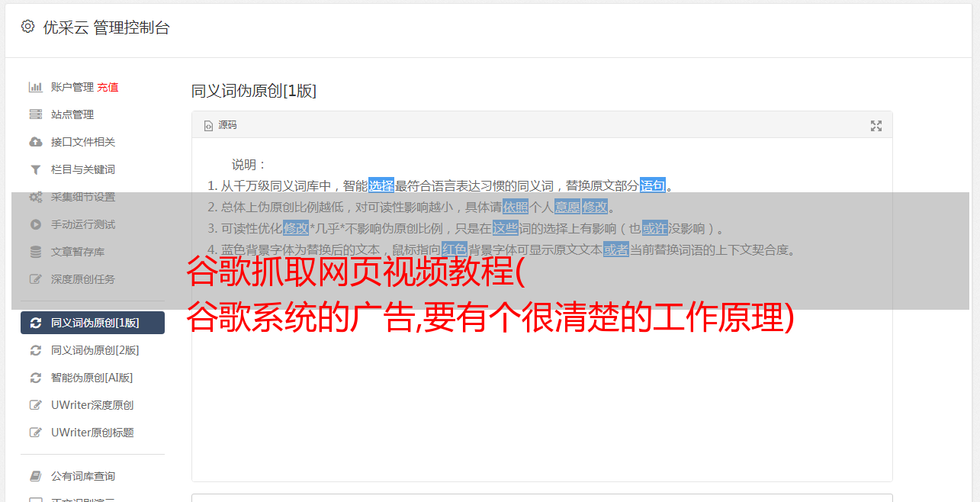
Task: Click the highlighted word 选择 in line one
Action: [x=381, y=185]
